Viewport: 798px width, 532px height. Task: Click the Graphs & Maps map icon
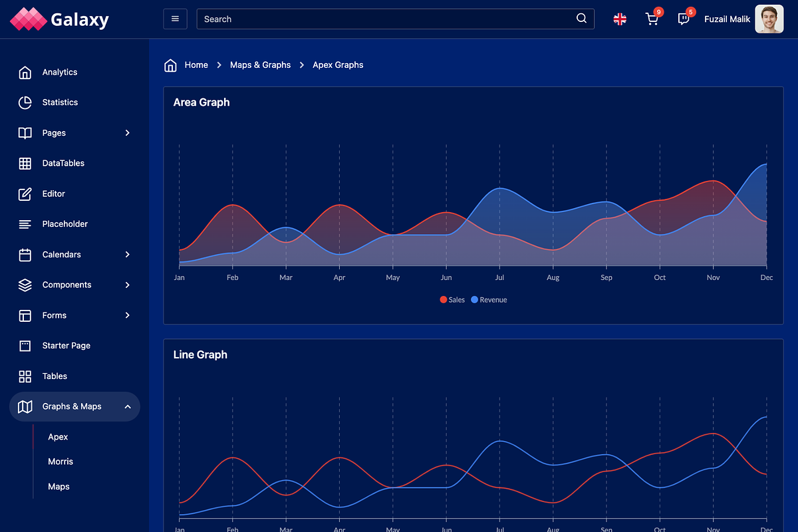25,406
